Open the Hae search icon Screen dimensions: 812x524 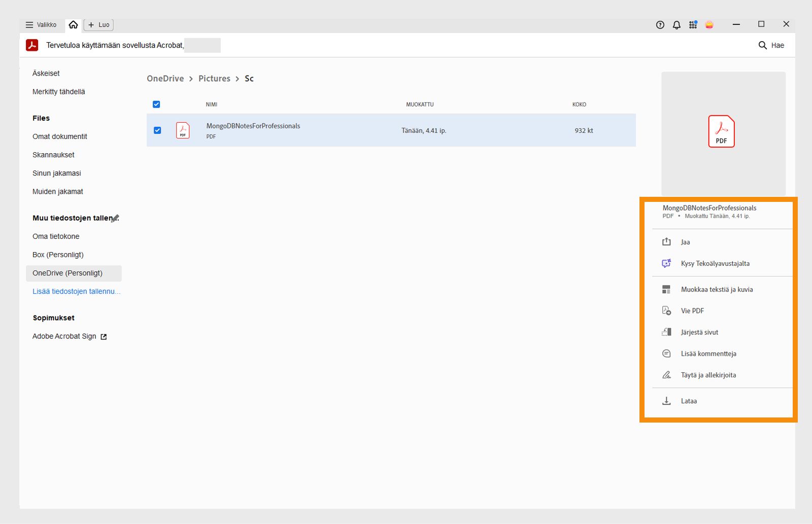[763, 45]
